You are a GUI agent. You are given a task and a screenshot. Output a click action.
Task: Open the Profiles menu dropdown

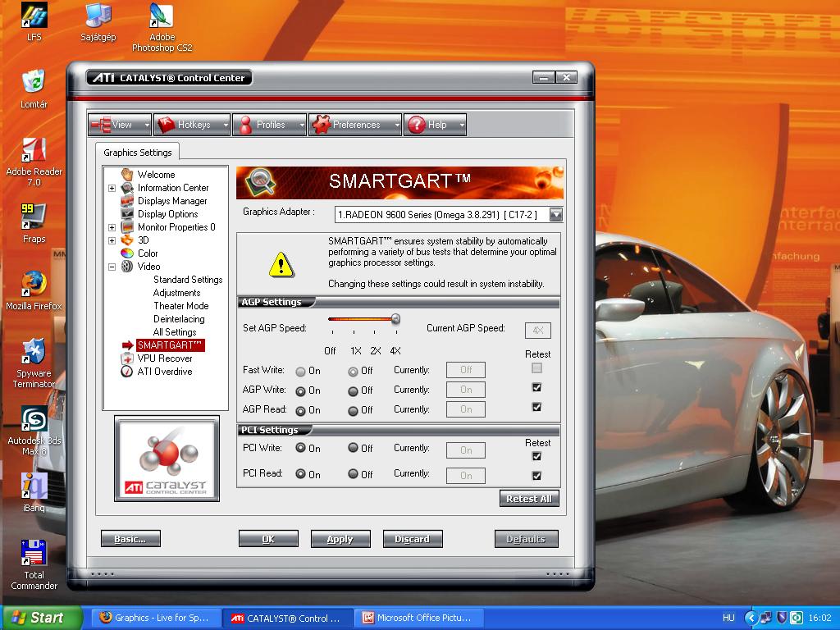click(x=269, y=125)
